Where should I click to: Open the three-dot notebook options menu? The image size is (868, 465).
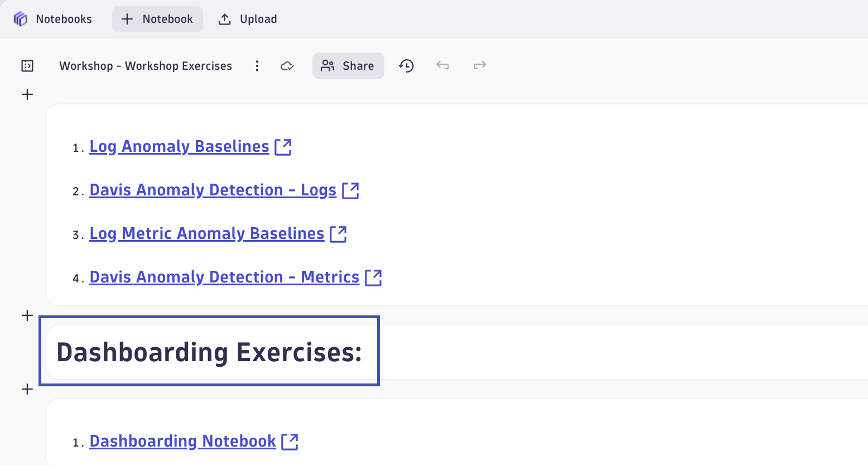[x=257, y=66]
